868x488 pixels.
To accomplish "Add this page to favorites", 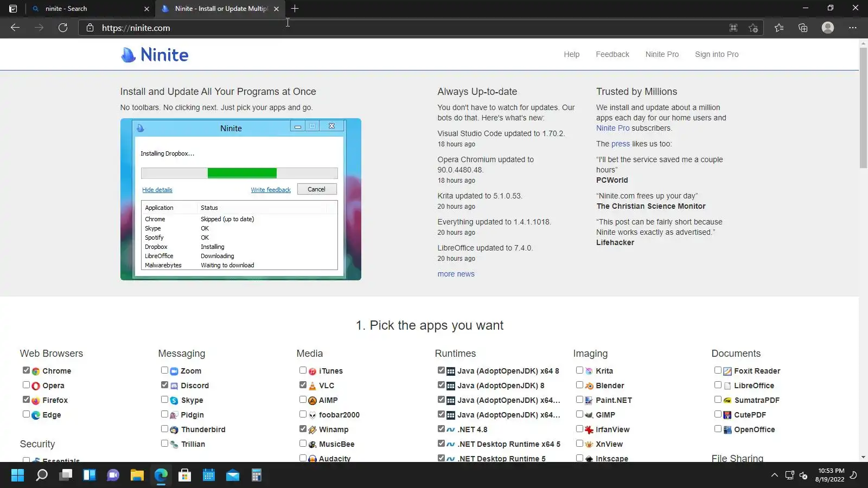I will coord(753,28).
